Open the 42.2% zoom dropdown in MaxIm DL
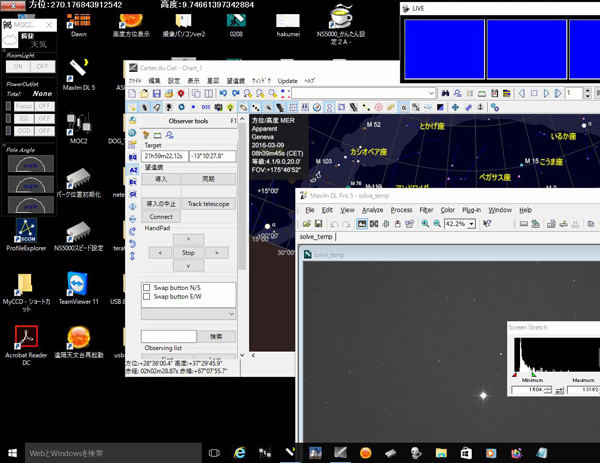The width and height of the screenshot is (600, 463). (x=472, y=224)
